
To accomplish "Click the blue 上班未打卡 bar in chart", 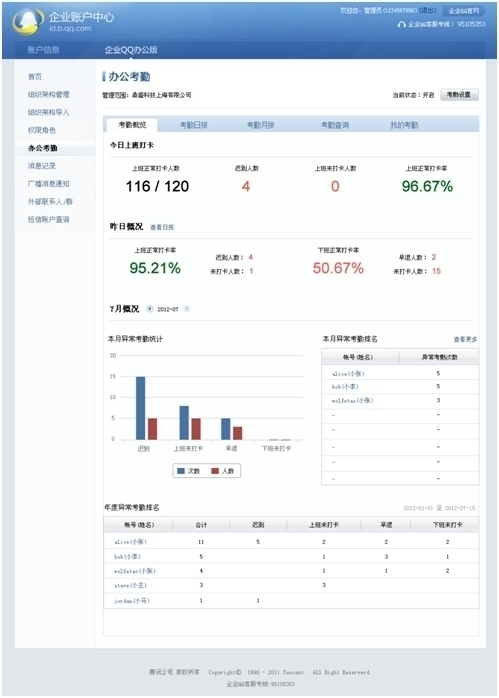I will (184, 423).
